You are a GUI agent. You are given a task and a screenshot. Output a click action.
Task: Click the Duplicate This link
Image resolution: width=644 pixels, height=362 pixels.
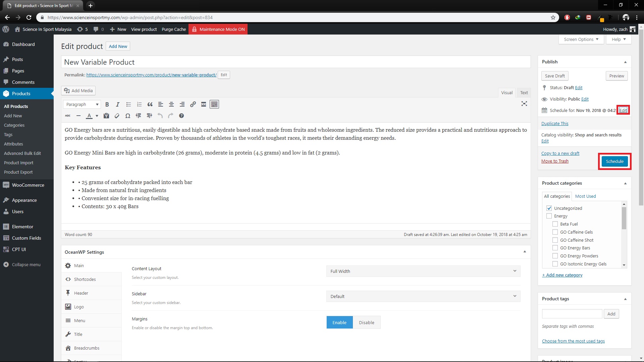[555, 124]
